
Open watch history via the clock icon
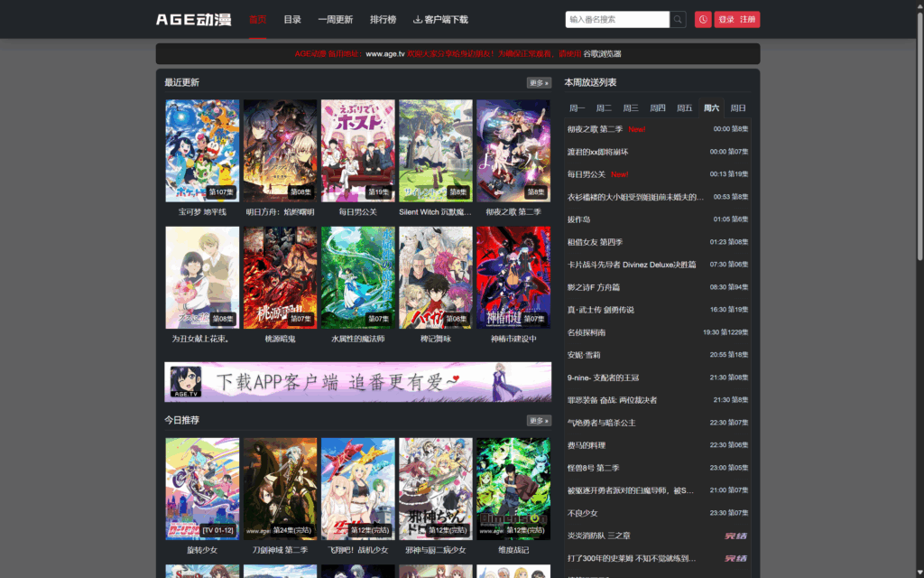click(702, 20)
